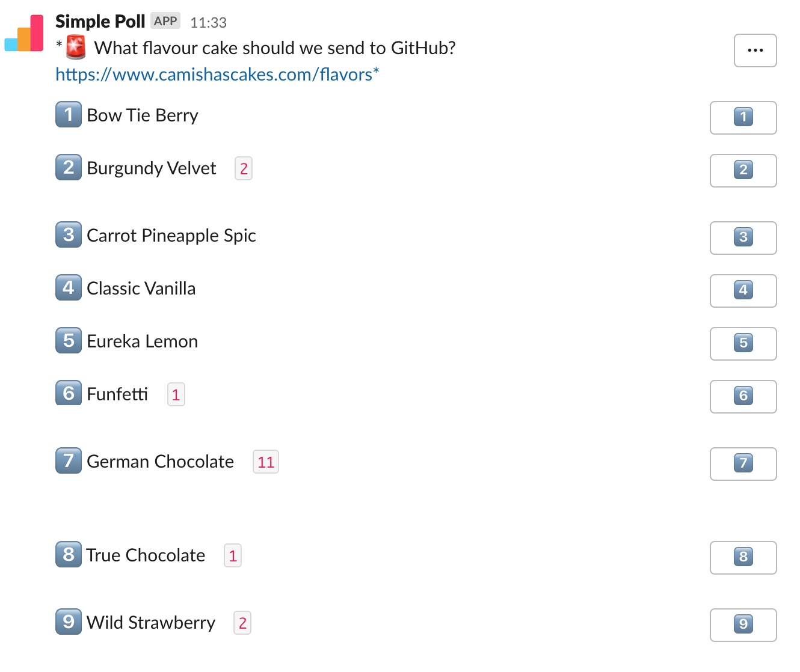Click the red siren emoji in the question

pyautogui.click(x=76, y=48)
